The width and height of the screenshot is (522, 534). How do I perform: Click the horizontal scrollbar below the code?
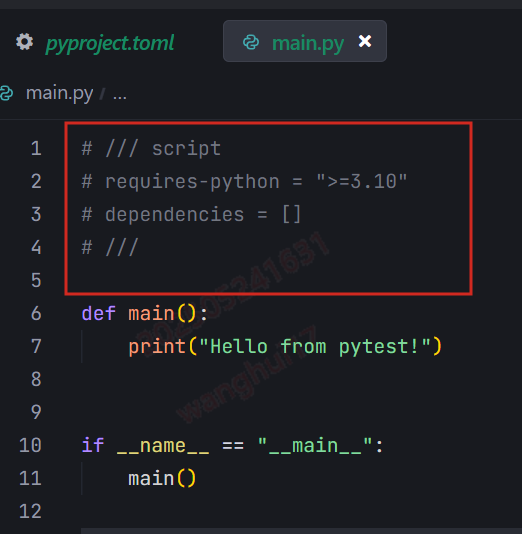click(301, 531)
